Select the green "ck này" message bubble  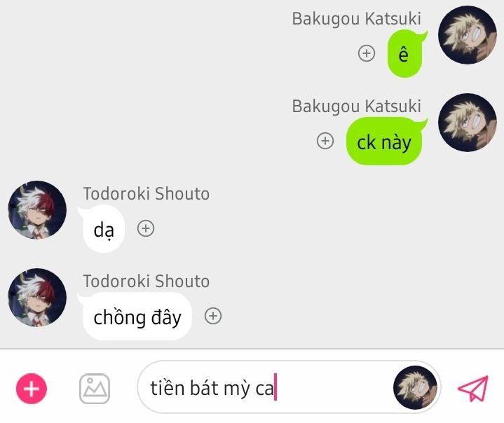(x=384, y=141)
